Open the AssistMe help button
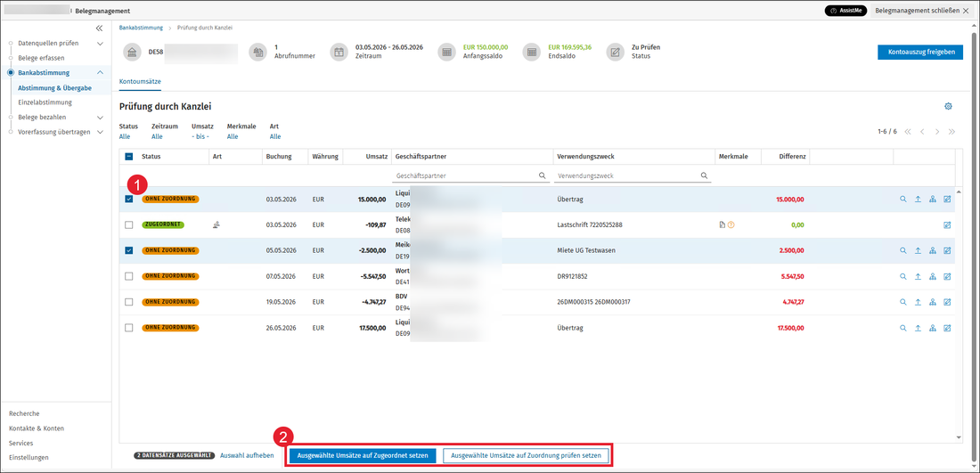This screenshot has width=980, height=473. click(x=845, y=12)
